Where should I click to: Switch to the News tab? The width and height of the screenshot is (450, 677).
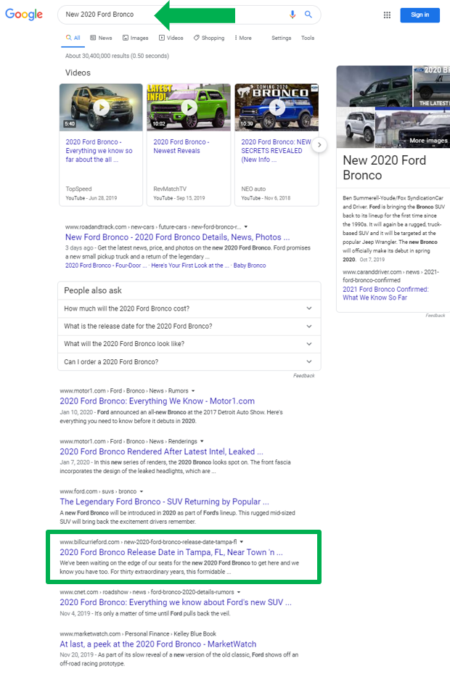[101, 38]
